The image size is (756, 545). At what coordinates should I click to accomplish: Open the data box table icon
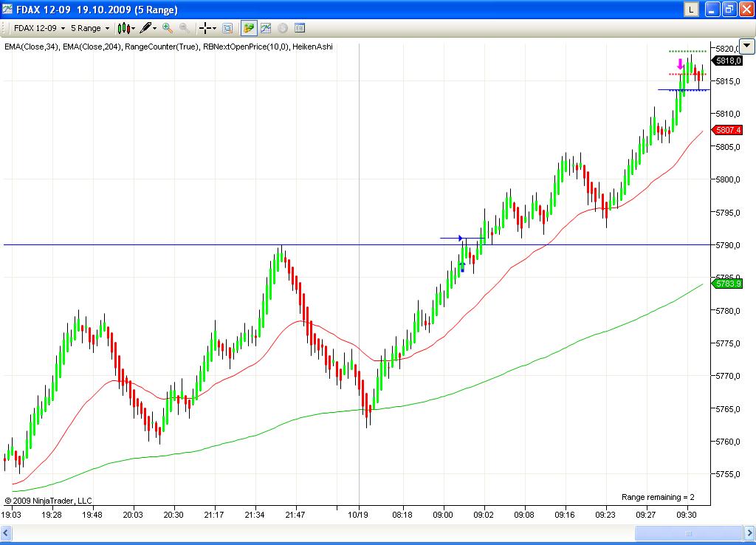tap(300, 28)
